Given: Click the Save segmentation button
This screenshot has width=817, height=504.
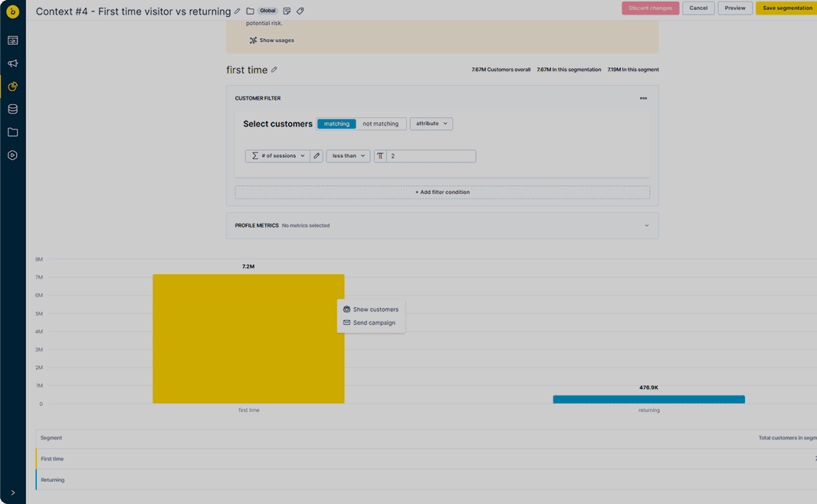Looking at the screenshot, I should click(786, 8).
